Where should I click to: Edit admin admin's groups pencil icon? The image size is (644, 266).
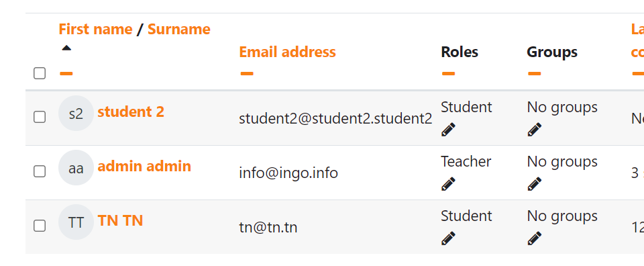click(535, 184)
